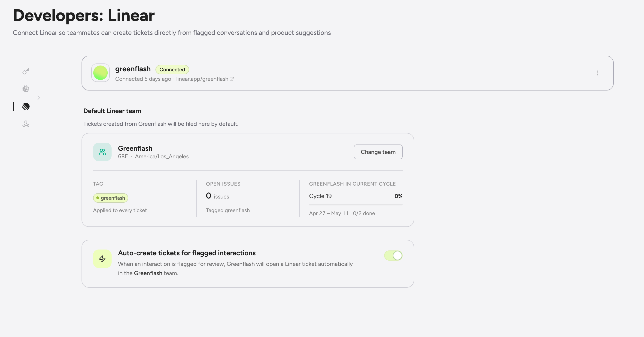Open the linear.app/greenflash link

pos(202,79)
